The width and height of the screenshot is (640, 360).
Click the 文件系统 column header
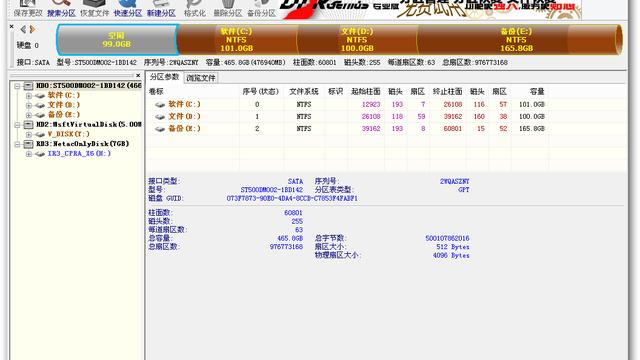(x=304, y=91)
